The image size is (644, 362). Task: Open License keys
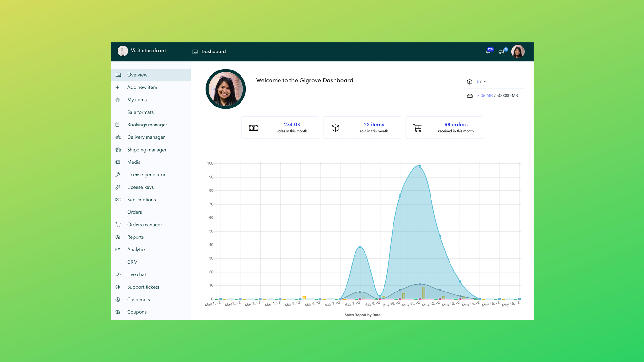pyautogui.click(x=140, y=187)
